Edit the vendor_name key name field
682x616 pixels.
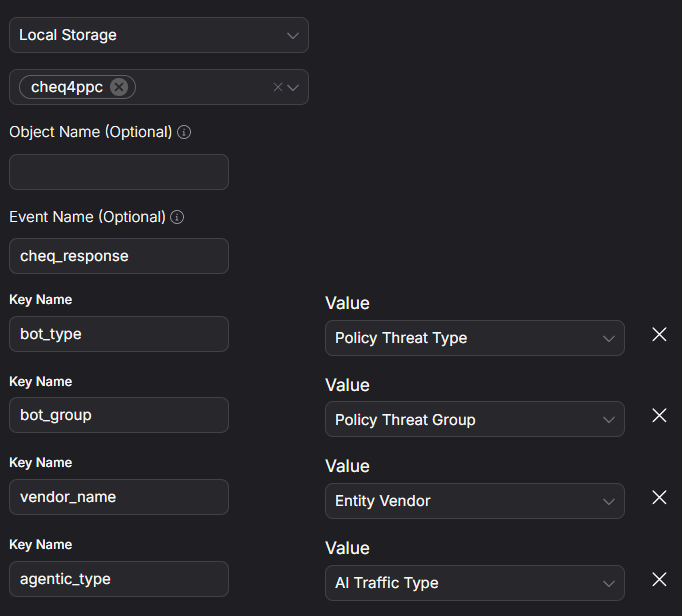click(119, 497)
